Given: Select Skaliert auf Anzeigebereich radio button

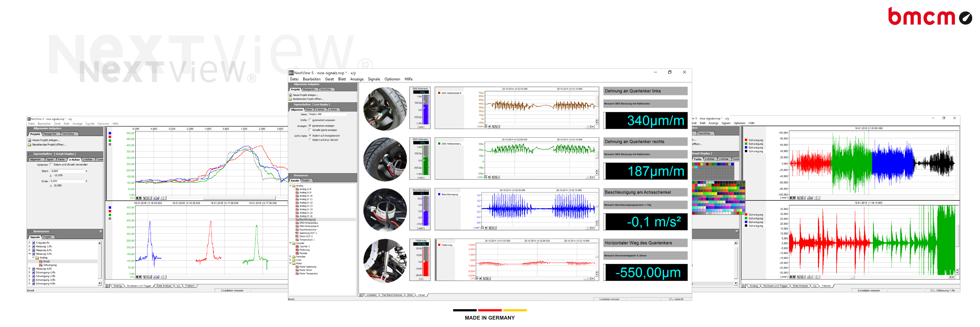Looking at the screenshot, I should coord(310,135).
